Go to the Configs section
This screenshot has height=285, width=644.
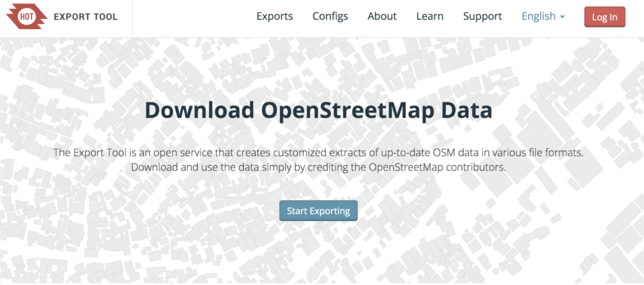point(330,16)
